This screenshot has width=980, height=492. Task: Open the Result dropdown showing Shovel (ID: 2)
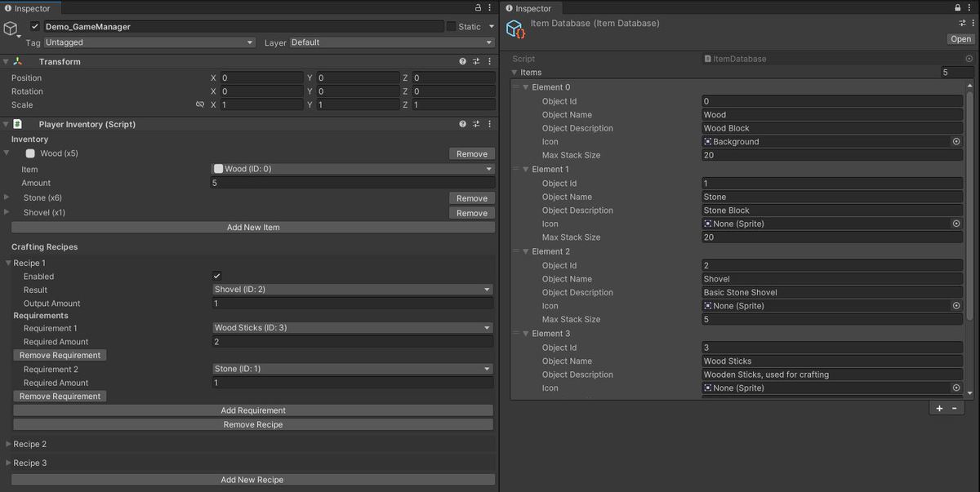[x=350, y=289]
